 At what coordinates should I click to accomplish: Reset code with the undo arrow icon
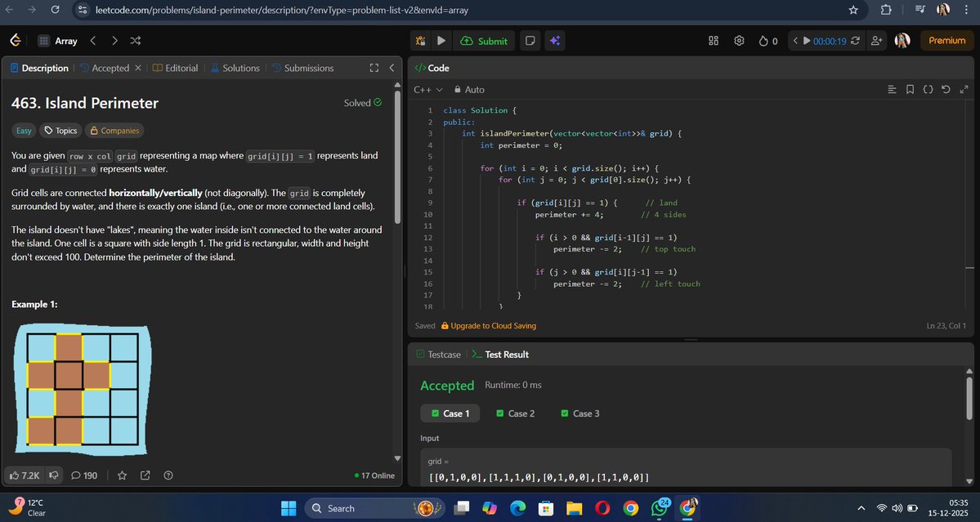[x=946, y=89]
